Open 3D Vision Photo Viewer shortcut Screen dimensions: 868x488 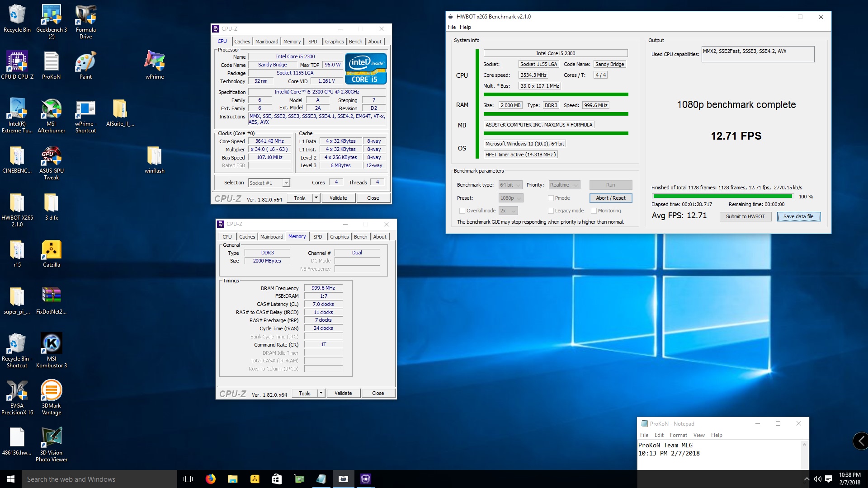51,445
